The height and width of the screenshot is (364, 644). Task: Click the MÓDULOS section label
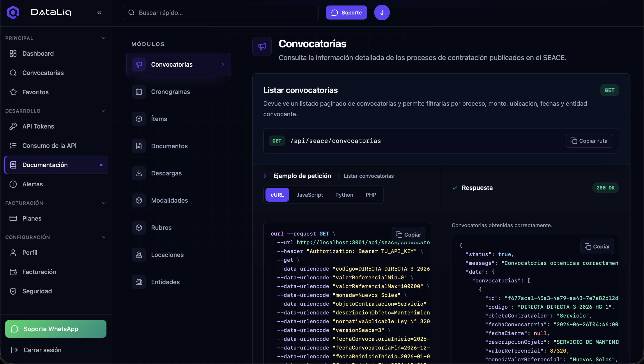point(148,44)
